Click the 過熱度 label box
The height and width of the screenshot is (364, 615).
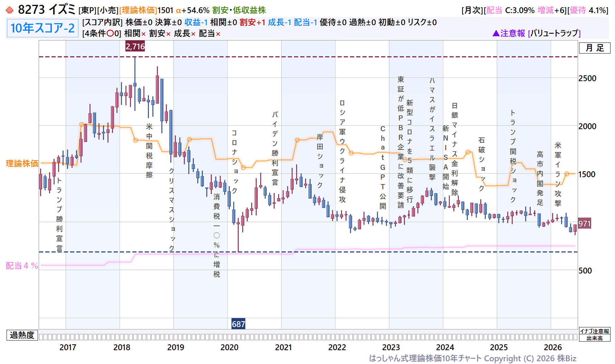tap(22, 335)
